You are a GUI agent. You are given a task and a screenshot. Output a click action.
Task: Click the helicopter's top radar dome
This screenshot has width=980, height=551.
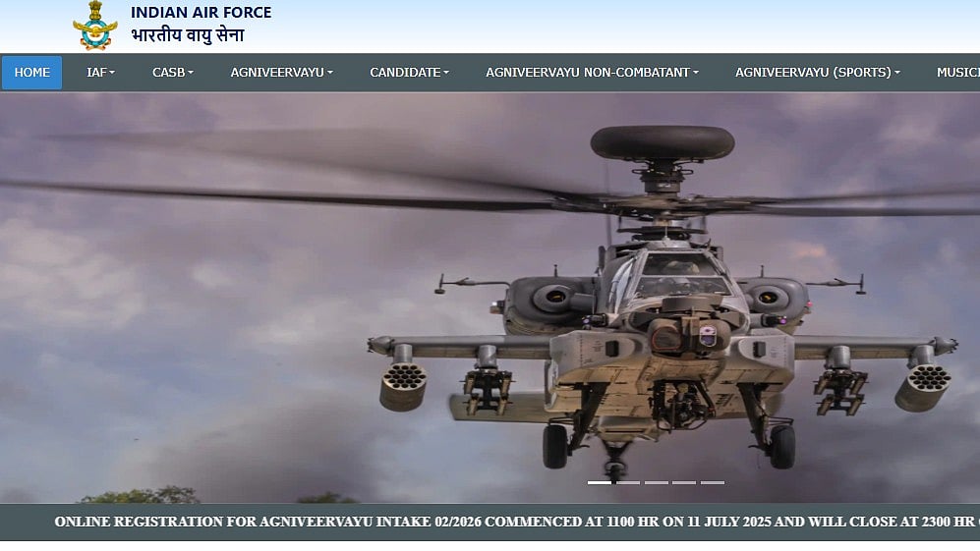pyautogui.click(x=662, y=142)
